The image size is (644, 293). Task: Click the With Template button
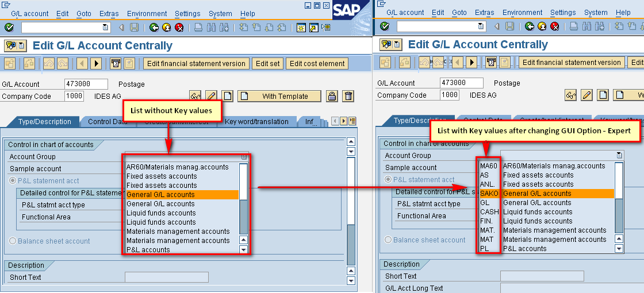point(285,96)
